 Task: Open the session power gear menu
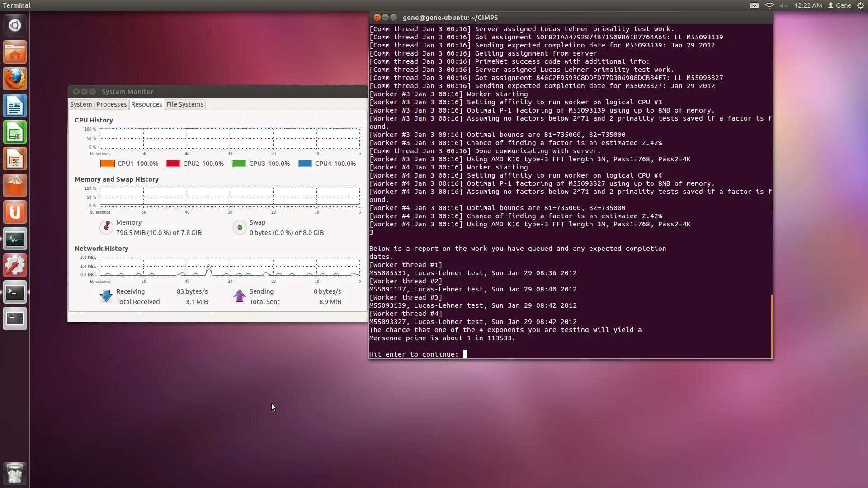pos(861,5)
